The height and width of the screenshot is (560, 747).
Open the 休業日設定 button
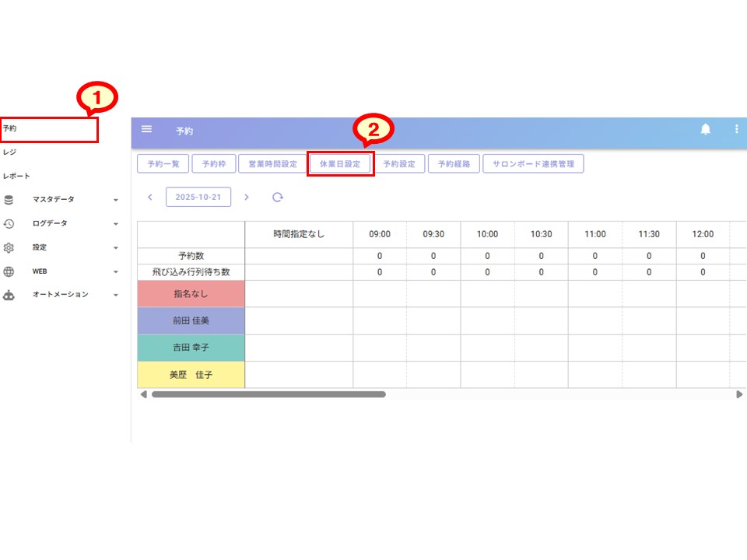340,164
